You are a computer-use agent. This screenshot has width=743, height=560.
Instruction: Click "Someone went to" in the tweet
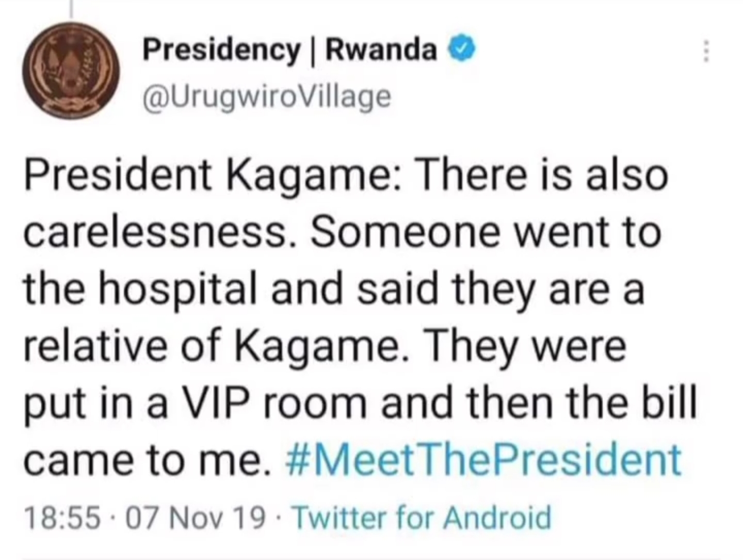click(486, 232)
